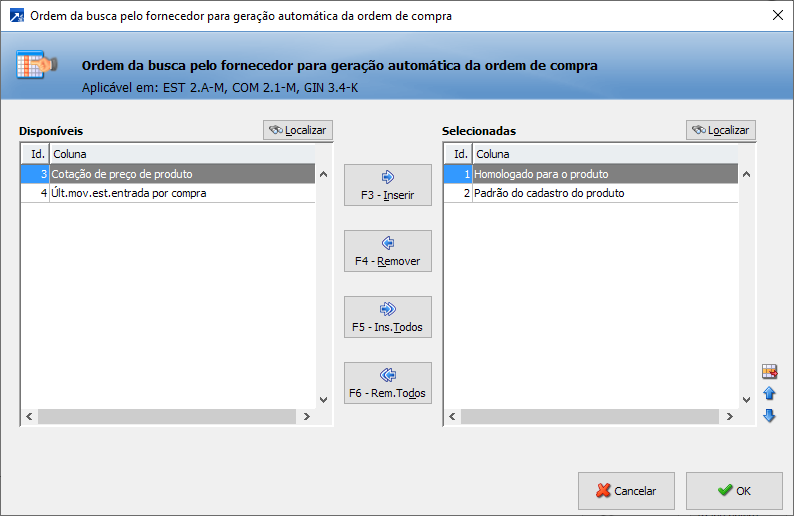Image resolution: width=794 pixels, height=516 pixels.
Task: Click the up scroll arrow in the Disponíveis list
Action: click(x=324, y=174)
